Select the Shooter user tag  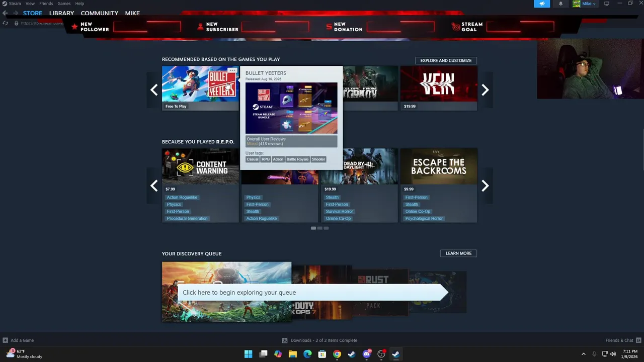coord(318,159)
